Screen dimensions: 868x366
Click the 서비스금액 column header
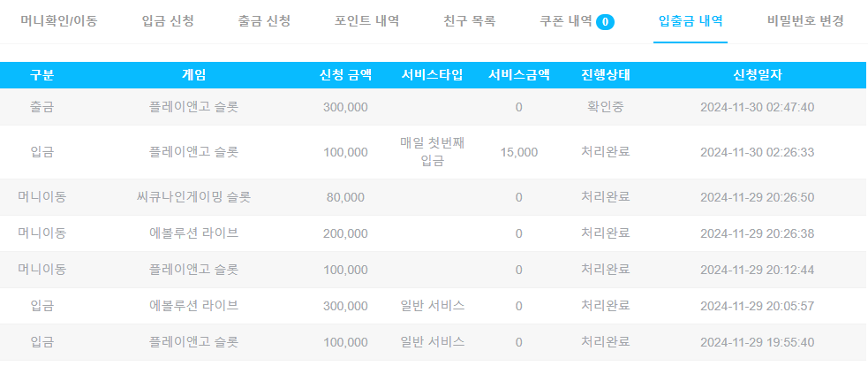pyautogui.click(x=518, y=75)
